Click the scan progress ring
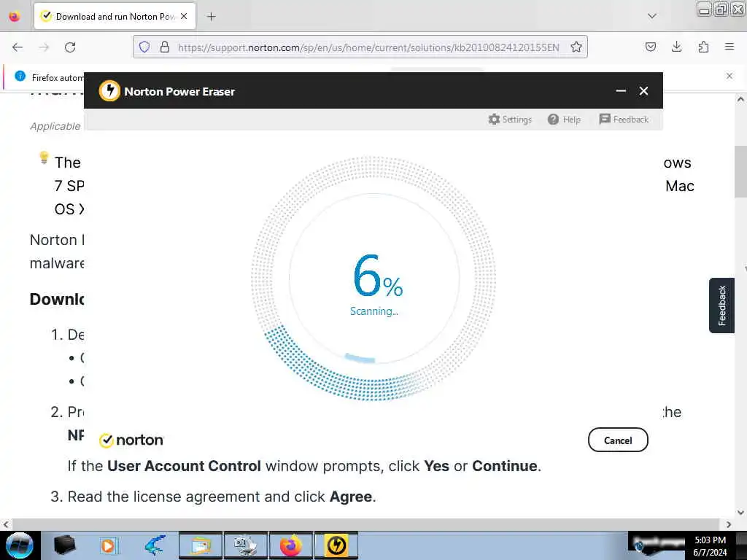This screenshot has height=560, width=747. pyautogui.click(x=373, y=278)
